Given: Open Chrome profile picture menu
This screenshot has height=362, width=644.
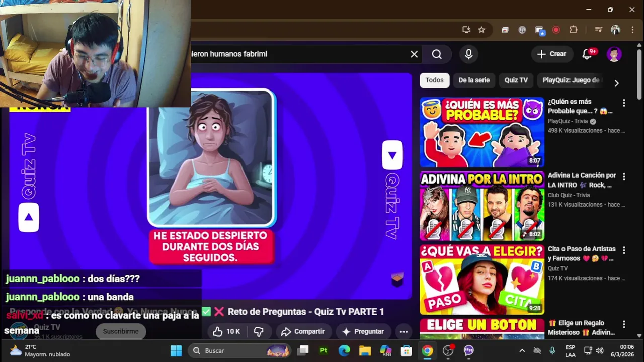Looking at the screenshot, I should tap(615, 30).
